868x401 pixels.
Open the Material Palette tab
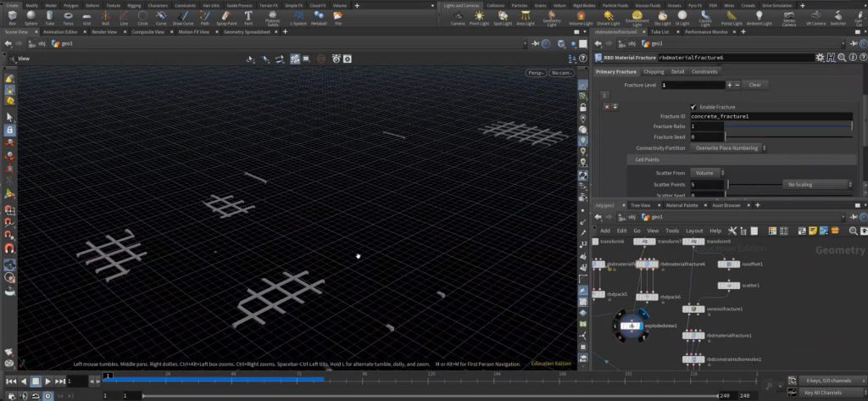(682, 205)
